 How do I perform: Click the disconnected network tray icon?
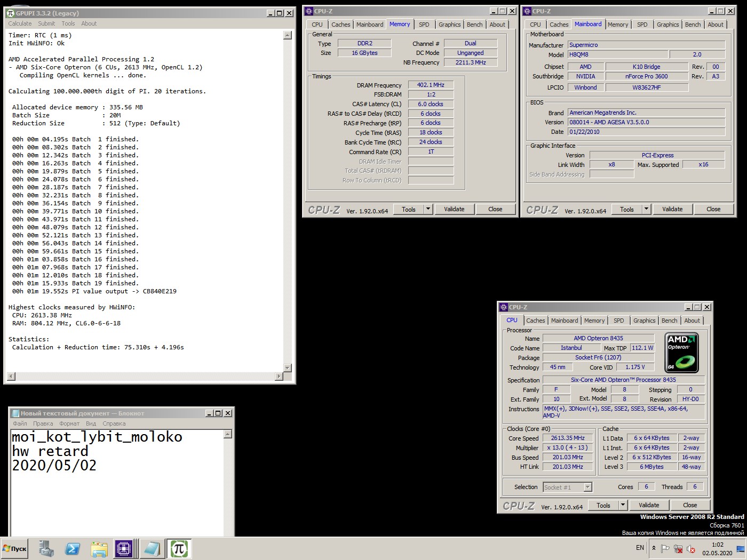[678, 548]
